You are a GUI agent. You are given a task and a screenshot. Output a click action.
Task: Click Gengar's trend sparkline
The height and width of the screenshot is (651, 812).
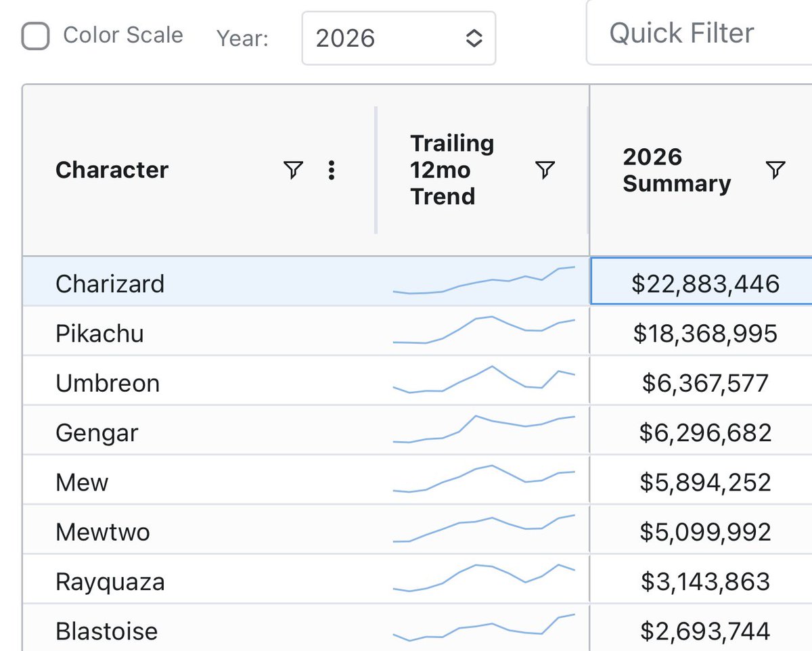tap(484, 429)
